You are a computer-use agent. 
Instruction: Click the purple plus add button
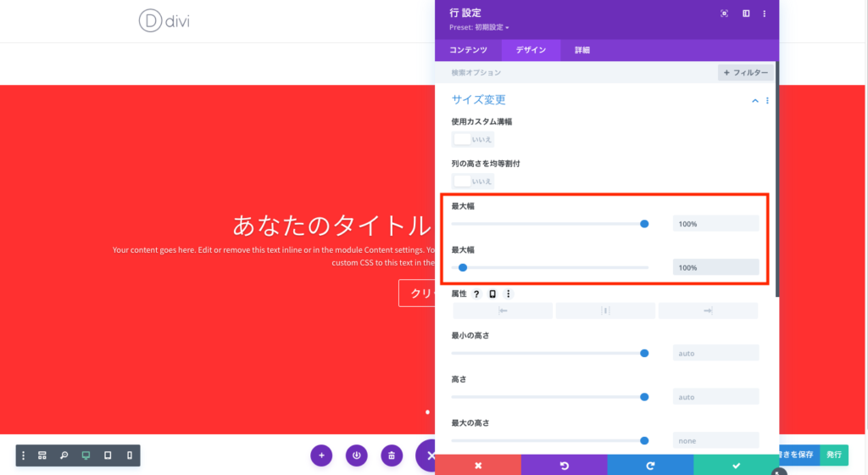321,455
